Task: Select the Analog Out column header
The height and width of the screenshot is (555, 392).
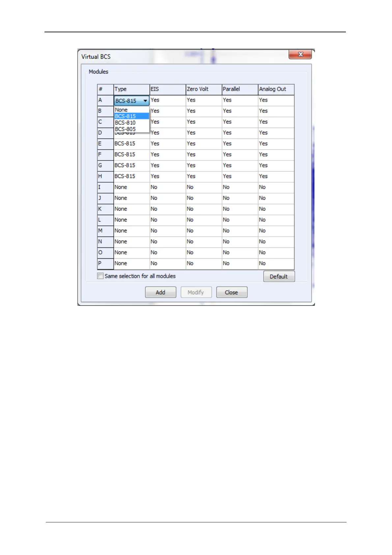Action: [x=276, y=89]
